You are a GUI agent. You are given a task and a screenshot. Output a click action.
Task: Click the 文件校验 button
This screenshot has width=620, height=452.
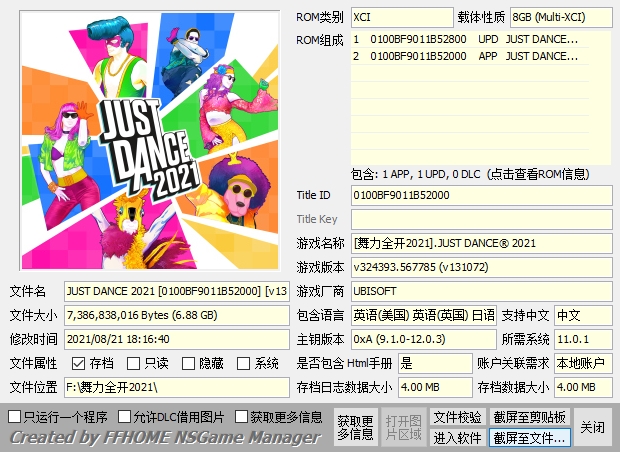(457, 417)
